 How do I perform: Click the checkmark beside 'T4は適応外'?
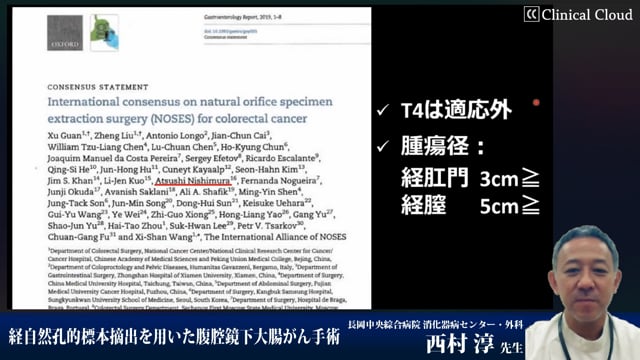383,110
